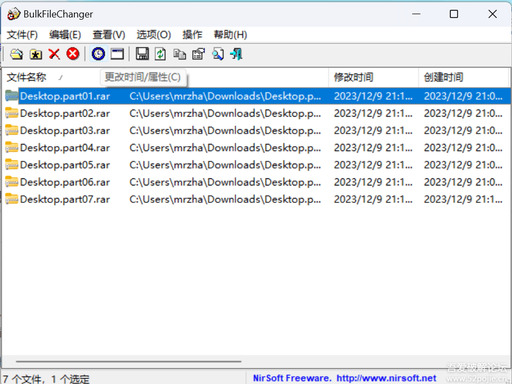Click the path cell of Desktop.part05.rar
The width and height of the screenshot is (512, 384).
[x=225, y=165]
